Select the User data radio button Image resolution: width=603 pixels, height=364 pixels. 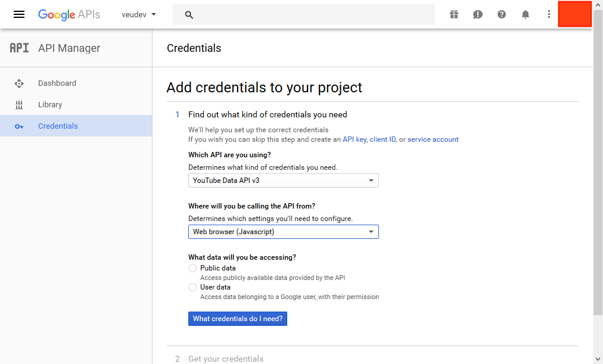192,287
